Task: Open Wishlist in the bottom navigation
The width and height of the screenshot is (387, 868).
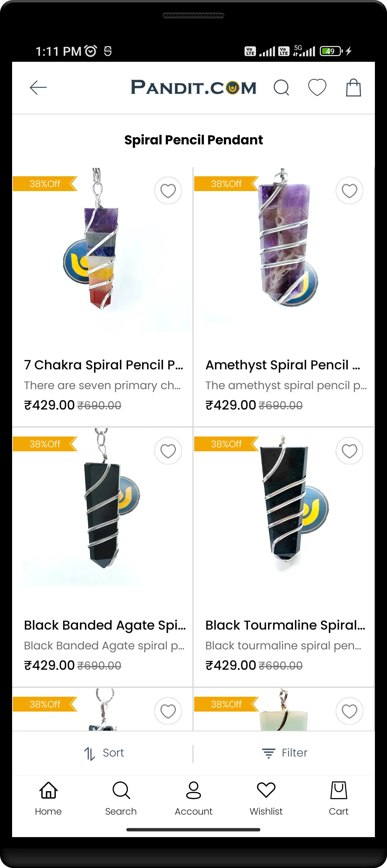Action: (x=266, y=798)
